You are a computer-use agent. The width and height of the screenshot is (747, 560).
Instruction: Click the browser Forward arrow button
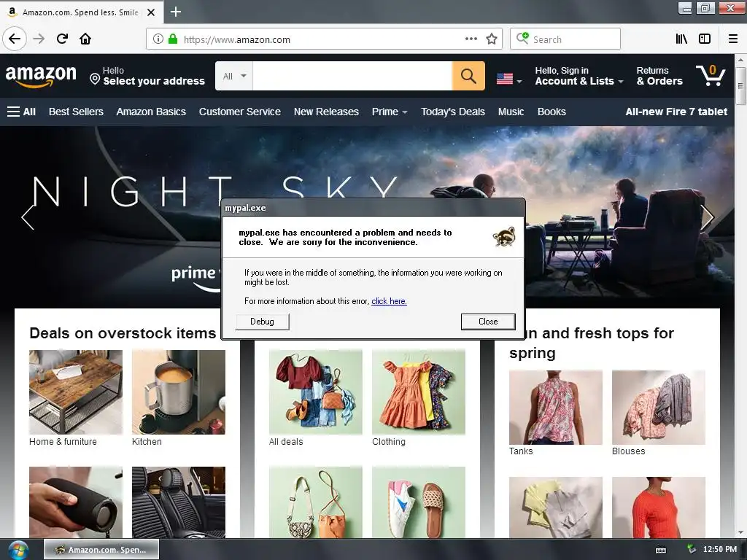[39, 39]
